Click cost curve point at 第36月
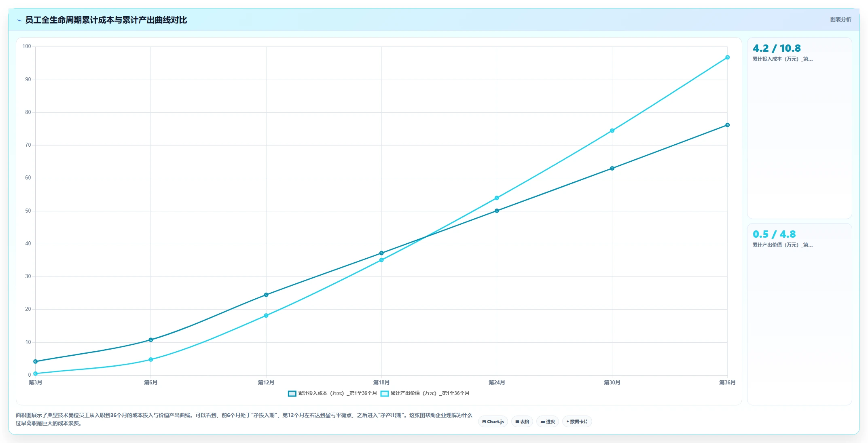The width and height of the screenshot is (868, 443). 727,125
